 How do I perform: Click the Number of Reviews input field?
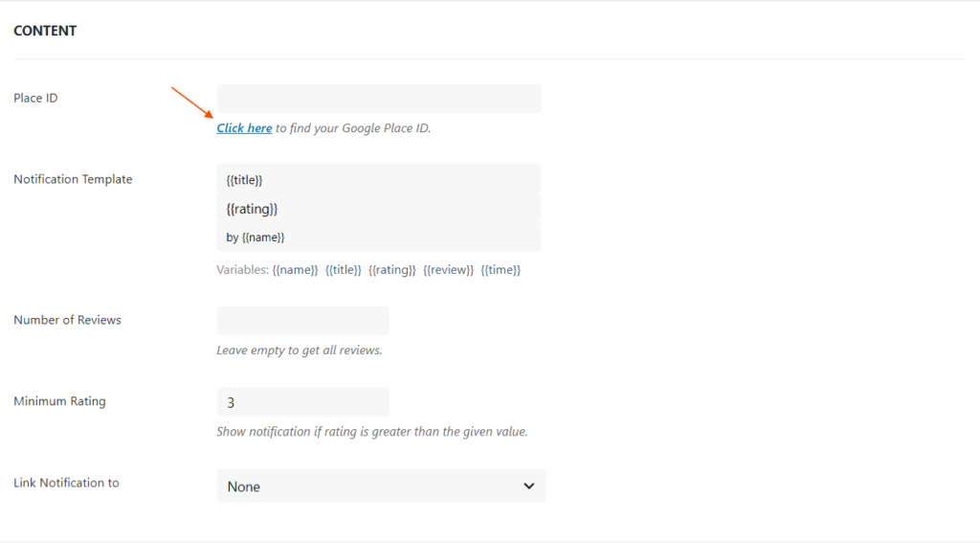302,321
